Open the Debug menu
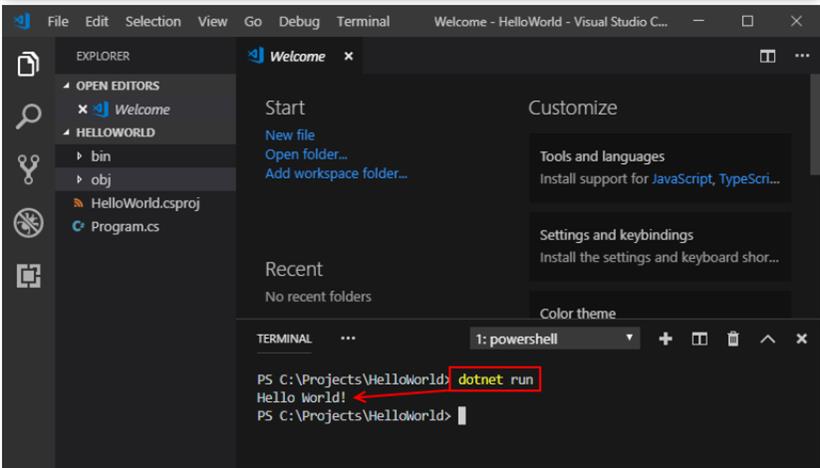 (x=299, y=21)
